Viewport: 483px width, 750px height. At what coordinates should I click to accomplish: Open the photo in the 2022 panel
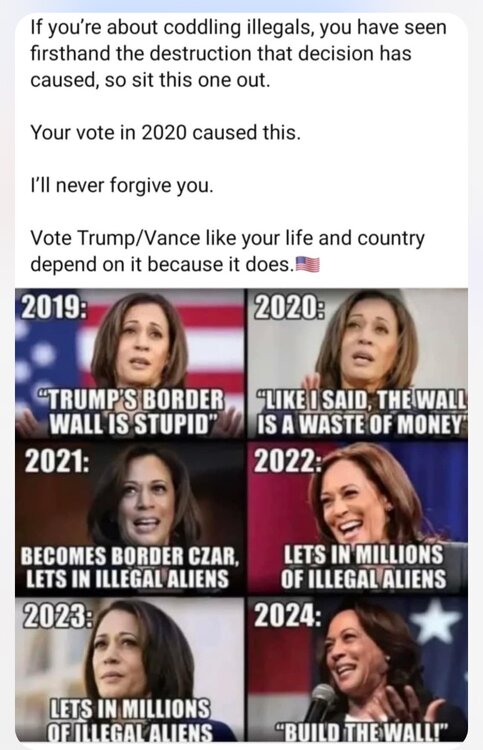coord(358,518)
